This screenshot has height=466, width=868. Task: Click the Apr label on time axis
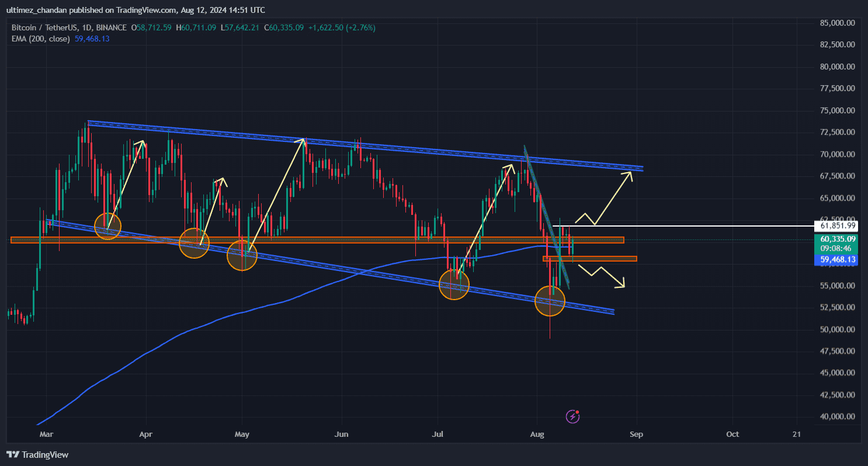point(146,434)
